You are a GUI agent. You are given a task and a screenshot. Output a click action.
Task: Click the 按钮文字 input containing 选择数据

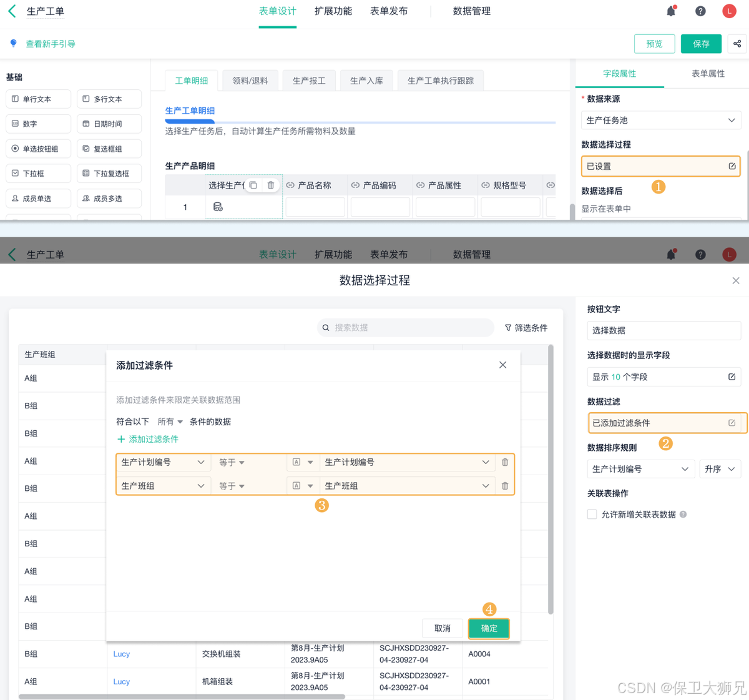click(x=663, y=330)
